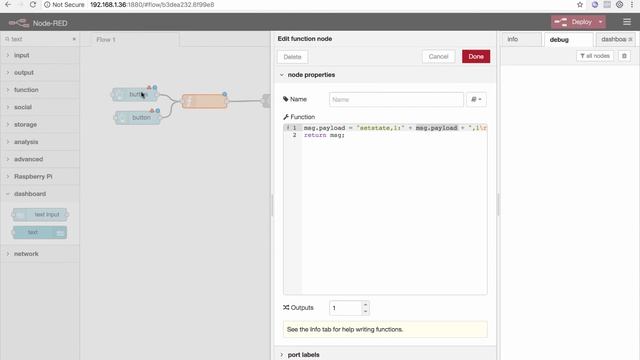640x360 pixels.
Task: Deploy the flow
Action: pyautogui.click(x=575, y=22)
